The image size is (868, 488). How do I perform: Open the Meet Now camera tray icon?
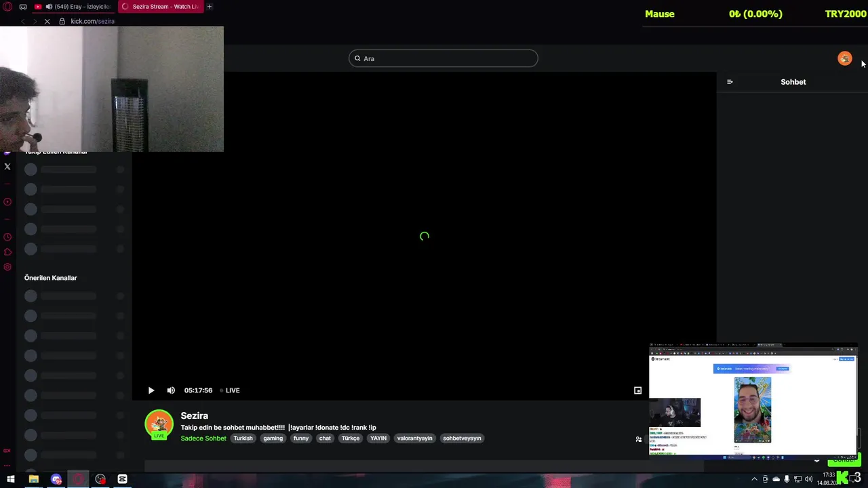point(766,479)
